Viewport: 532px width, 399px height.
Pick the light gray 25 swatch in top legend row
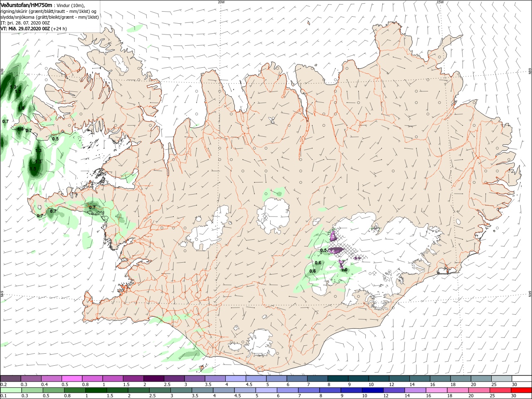pos(502,379)
